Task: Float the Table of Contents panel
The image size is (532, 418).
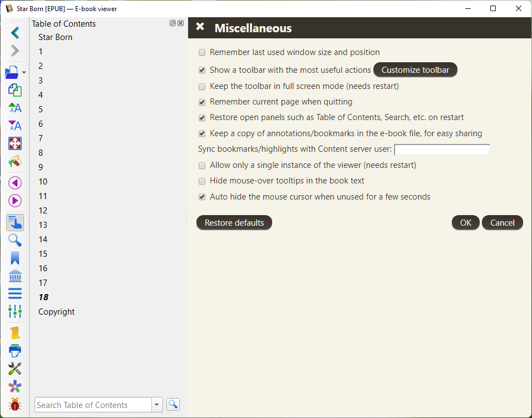Action: point(173,23)
